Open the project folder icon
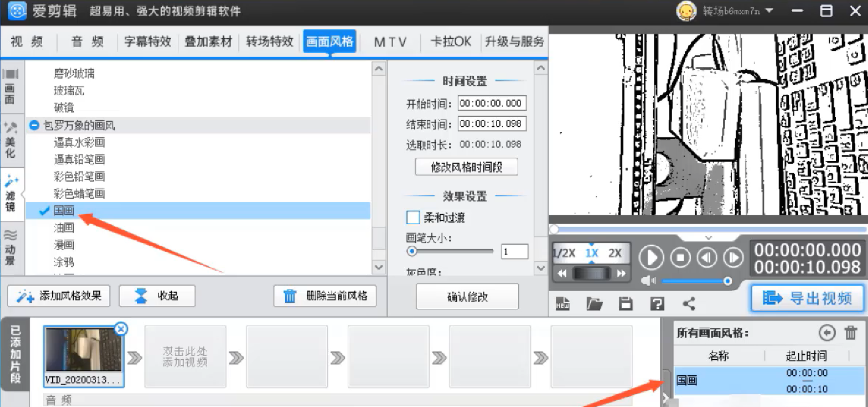Image resolution: width=868 pixels, height=407 pixels. click(594, 303)
